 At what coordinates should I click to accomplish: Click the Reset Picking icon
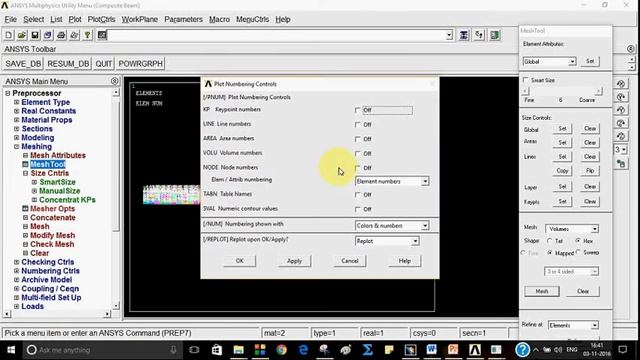pos(479,35)
